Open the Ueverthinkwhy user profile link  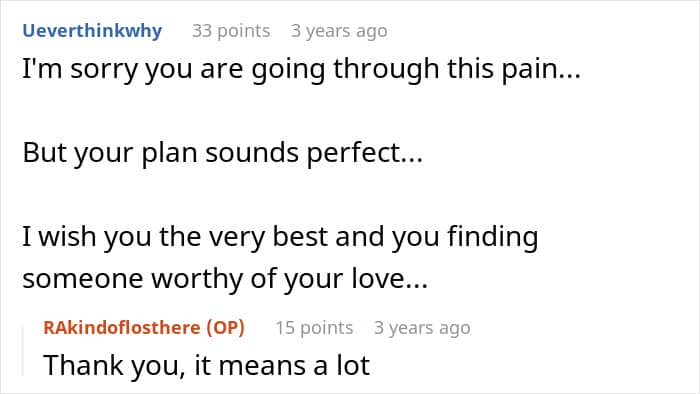click(x=92, y=31)
